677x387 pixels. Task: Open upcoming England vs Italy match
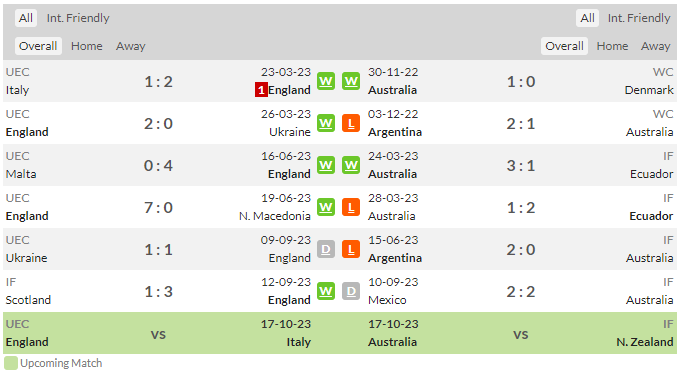coord(158,333)
